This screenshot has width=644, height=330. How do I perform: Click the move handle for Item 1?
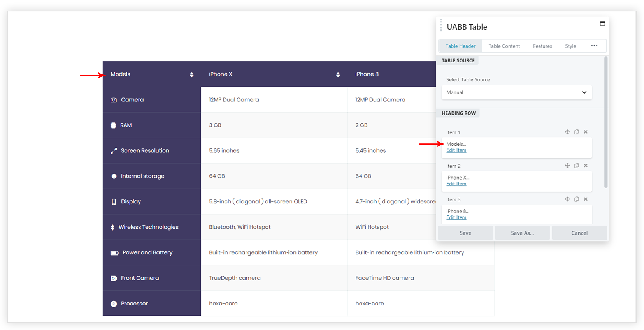tap(567, 132)
